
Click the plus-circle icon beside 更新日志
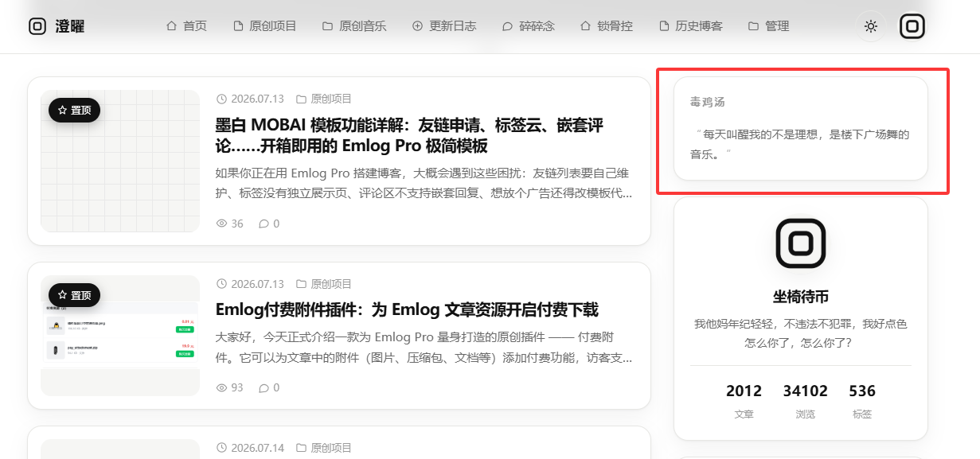[417, 26]
